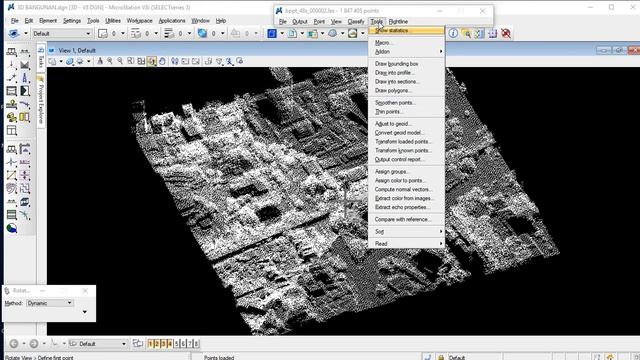Toggle view 7 button in view group

(189, 344)
